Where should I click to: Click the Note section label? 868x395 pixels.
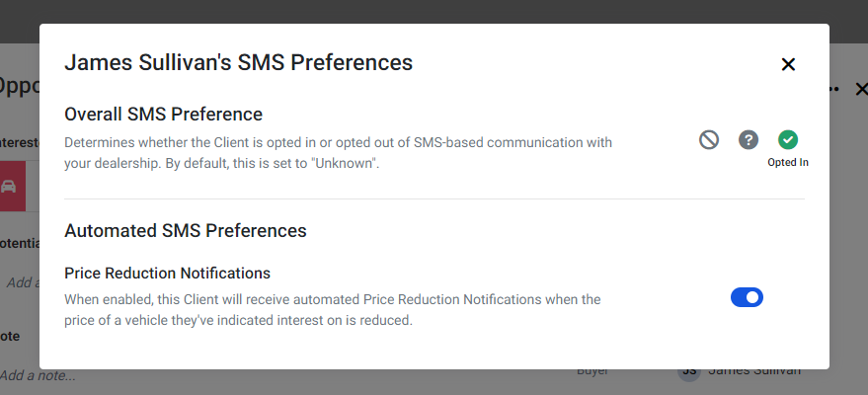[x=10, y=337]
